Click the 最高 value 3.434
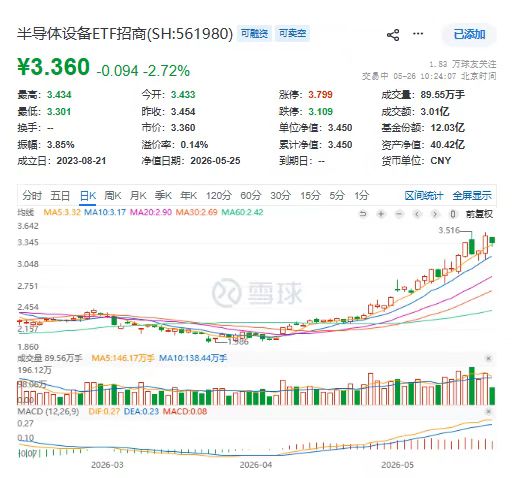Screen dimensions: 519x478 pyautogui.click(x=59, y=95)
